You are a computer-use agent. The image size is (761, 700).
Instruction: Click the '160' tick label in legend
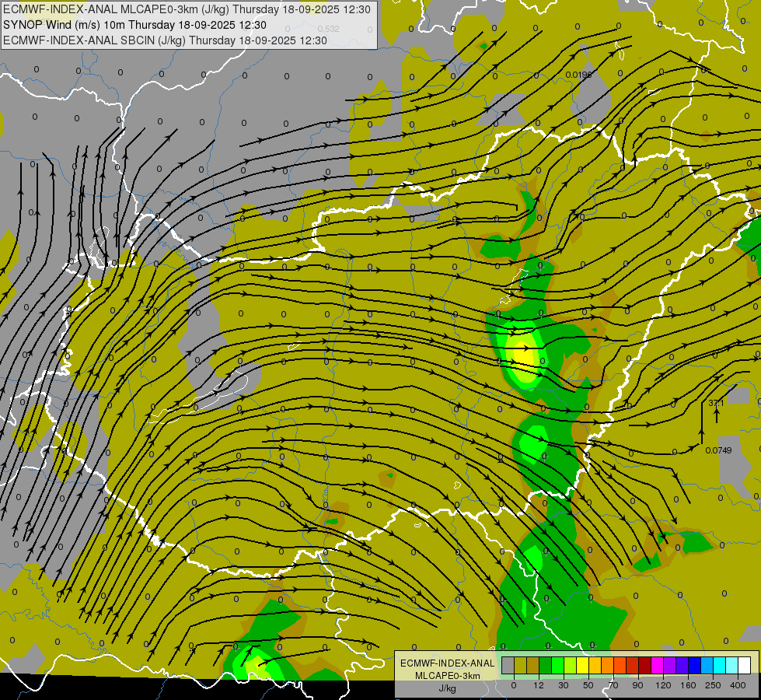(x=688, y=685)
